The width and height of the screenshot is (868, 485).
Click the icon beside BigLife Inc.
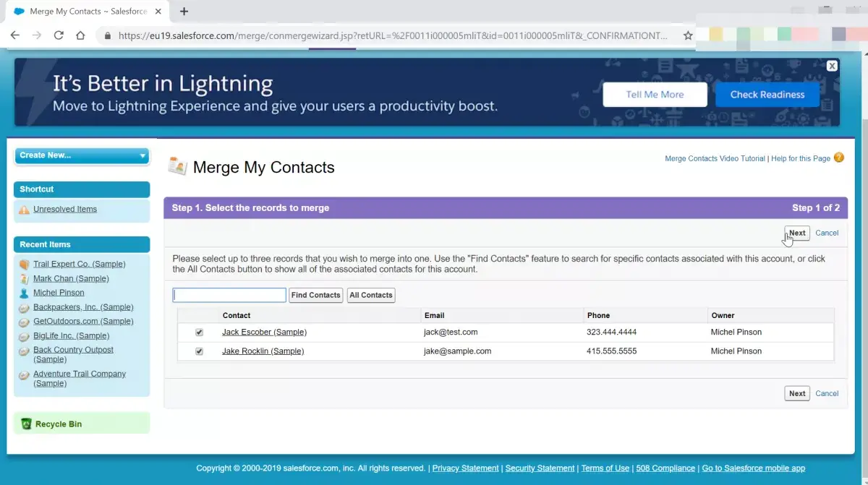click(25, 336)
